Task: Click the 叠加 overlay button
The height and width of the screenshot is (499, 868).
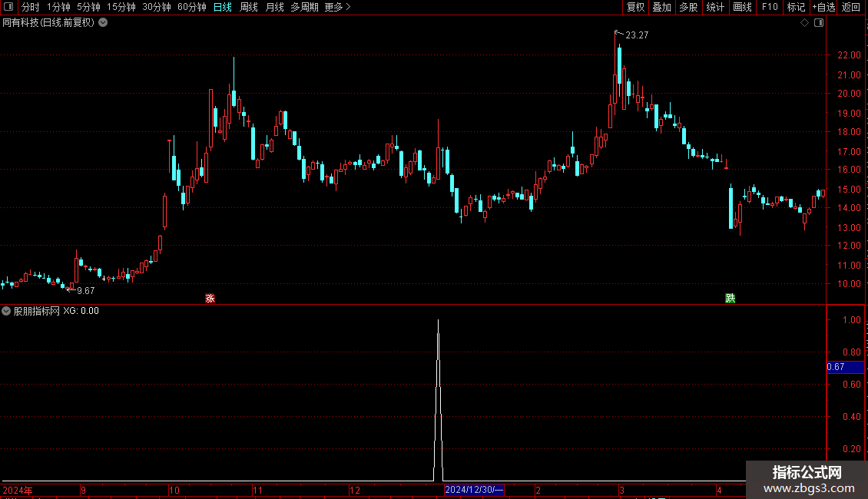Action: coord(661,7)
